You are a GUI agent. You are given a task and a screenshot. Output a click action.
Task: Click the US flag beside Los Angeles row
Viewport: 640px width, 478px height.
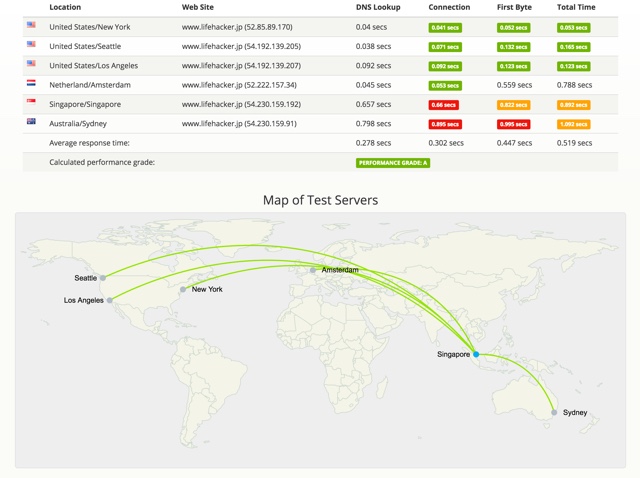[31, 65]
